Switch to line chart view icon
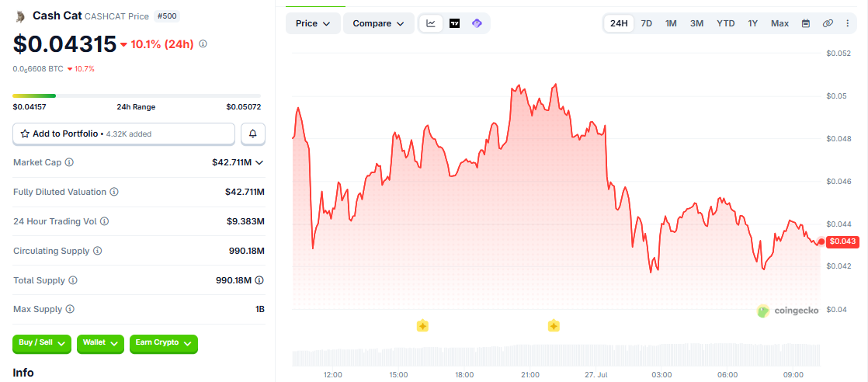This screenshot has height=382, width=868. [x=431, y=23]
